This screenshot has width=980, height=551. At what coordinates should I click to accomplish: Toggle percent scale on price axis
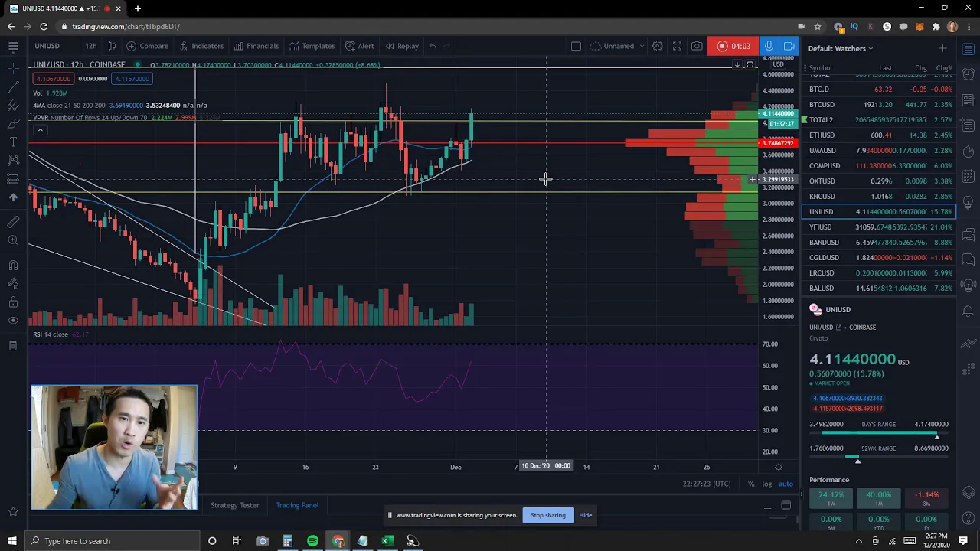(x=751, y=484)
